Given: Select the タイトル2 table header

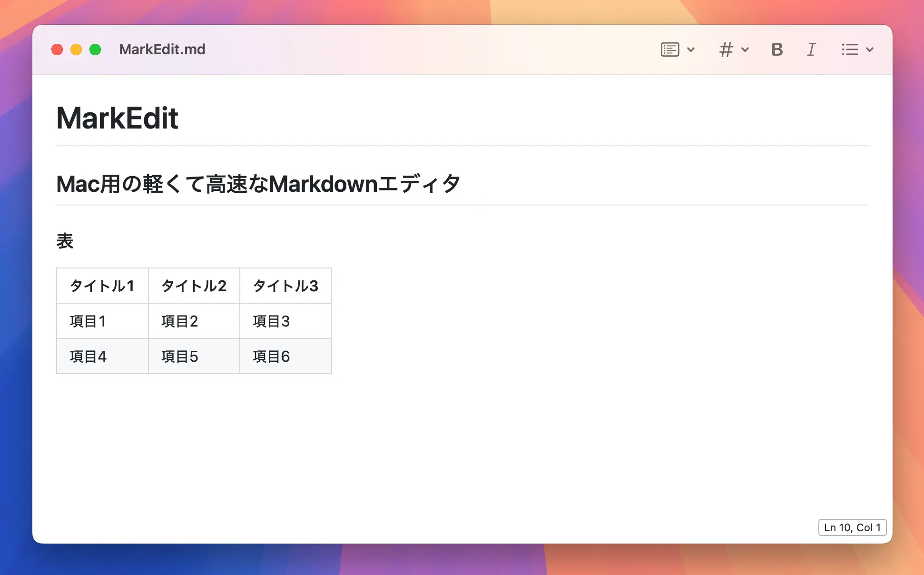Looking at the screenshot, I should pos(194,286).
